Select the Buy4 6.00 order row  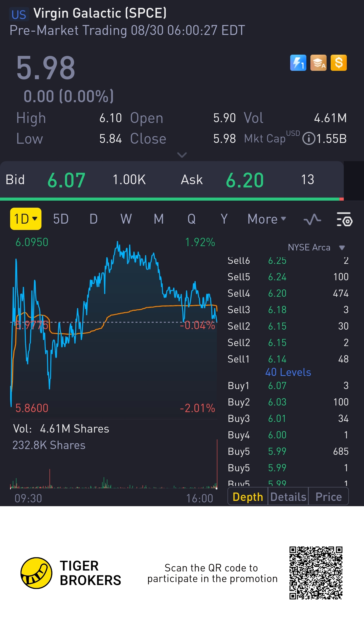(x=288, y=435)
